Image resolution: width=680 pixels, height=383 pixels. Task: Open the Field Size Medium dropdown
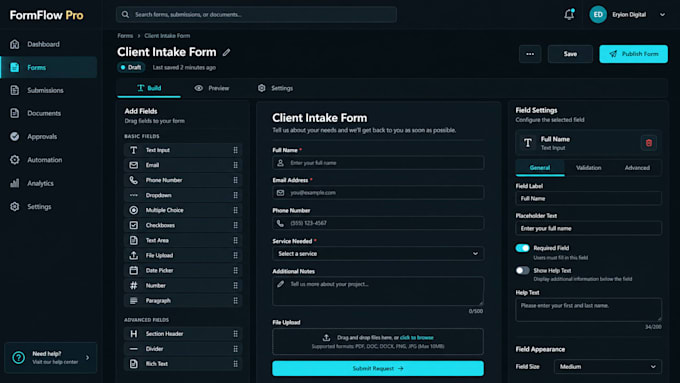(608, 367)
